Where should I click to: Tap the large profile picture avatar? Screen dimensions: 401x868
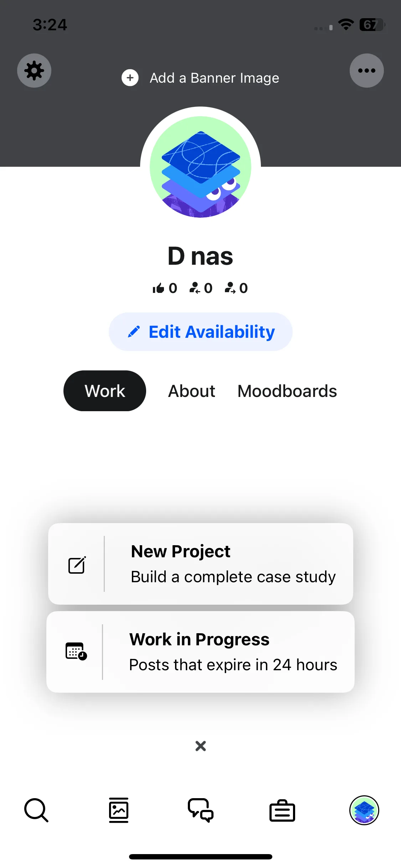pos(200,167)
